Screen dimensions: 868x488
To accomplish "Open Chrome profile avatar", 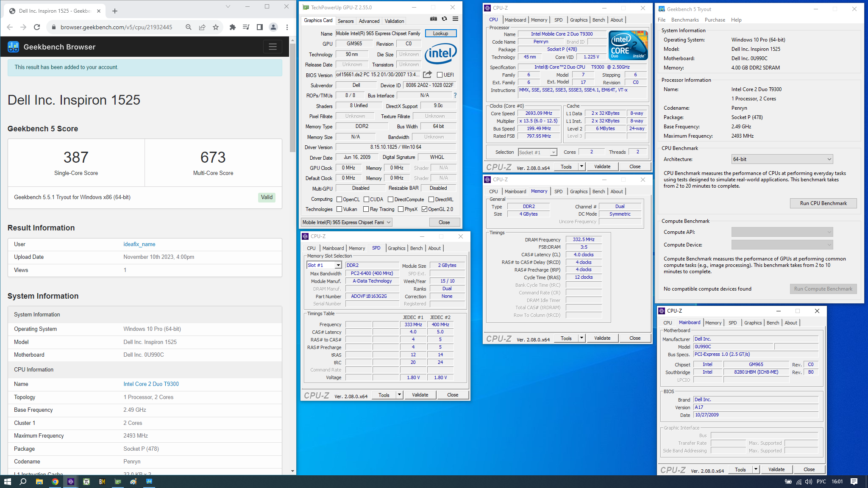I will [273, 27].
